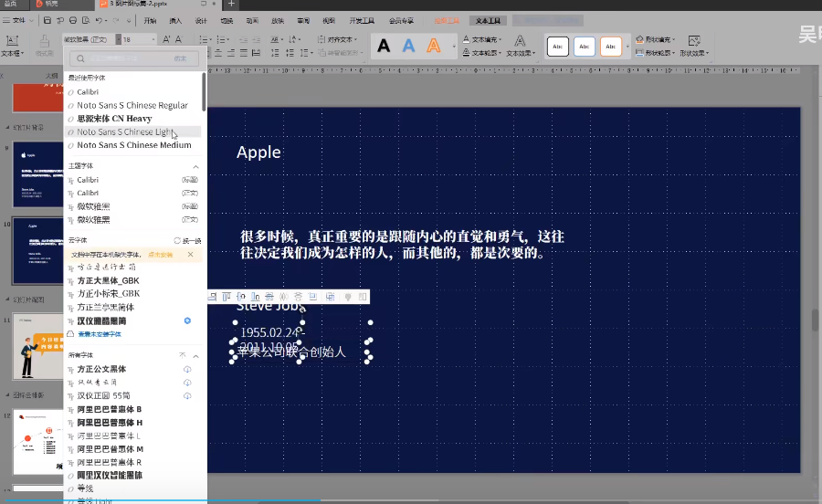Click 换一换 to refresh cloud fonts
822x504 pixels.
(x=187, y=241)
